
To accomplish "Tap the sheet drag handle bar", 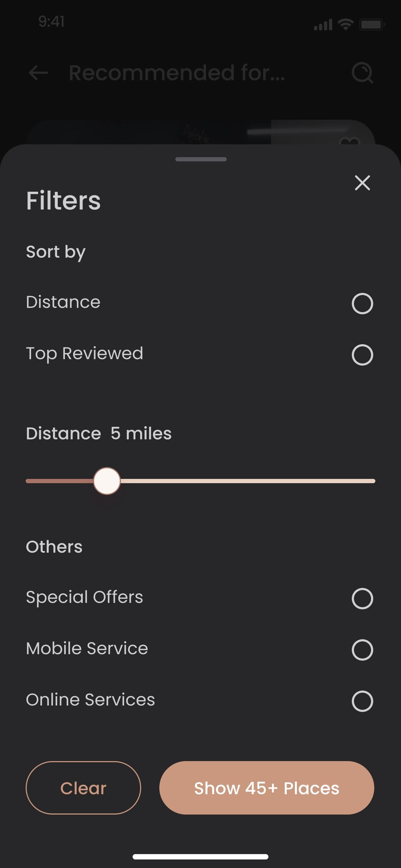I will click(x=201, y=159).
